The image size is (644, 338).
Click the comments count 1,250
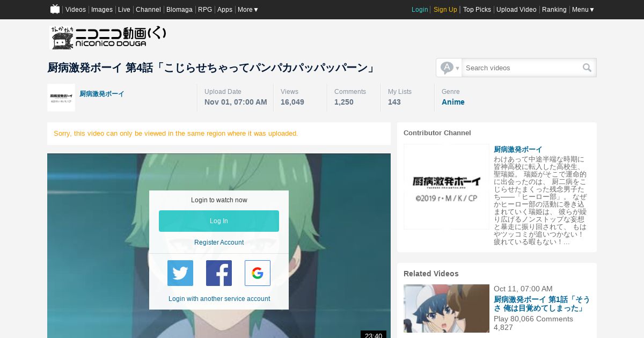[x=344, y=102]
